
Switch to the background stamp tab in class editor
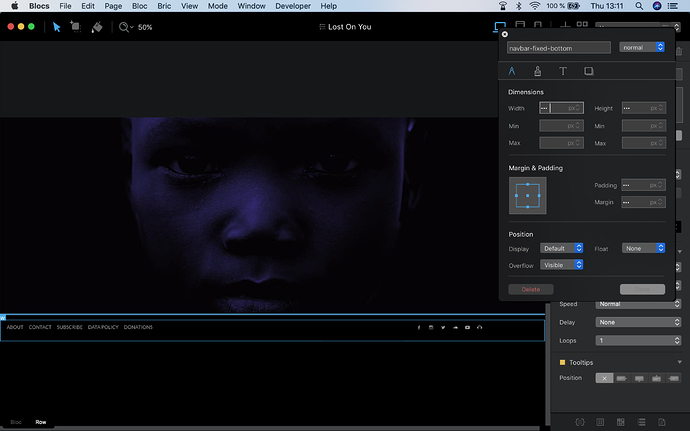pos(537,72)
